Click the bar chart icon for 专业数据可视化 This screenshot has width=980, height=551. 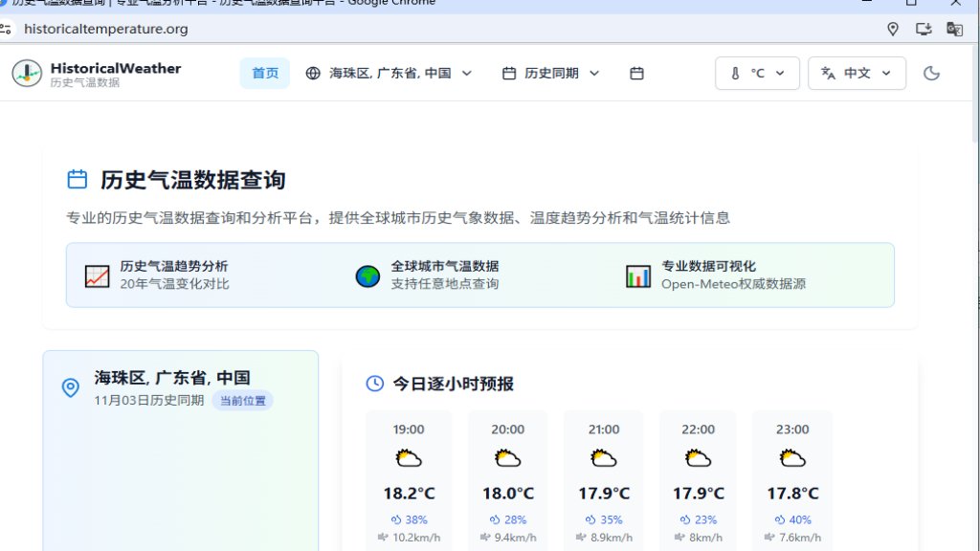(x=637, y=275)
